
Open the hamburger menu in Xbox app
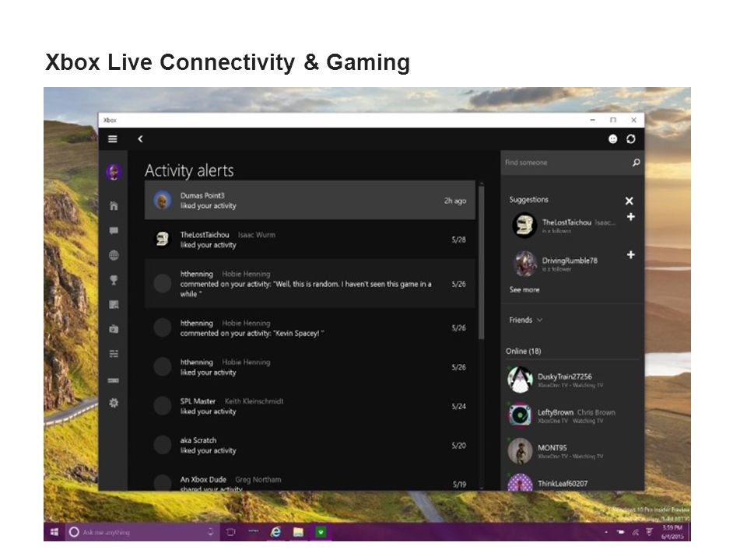point(112,139)
